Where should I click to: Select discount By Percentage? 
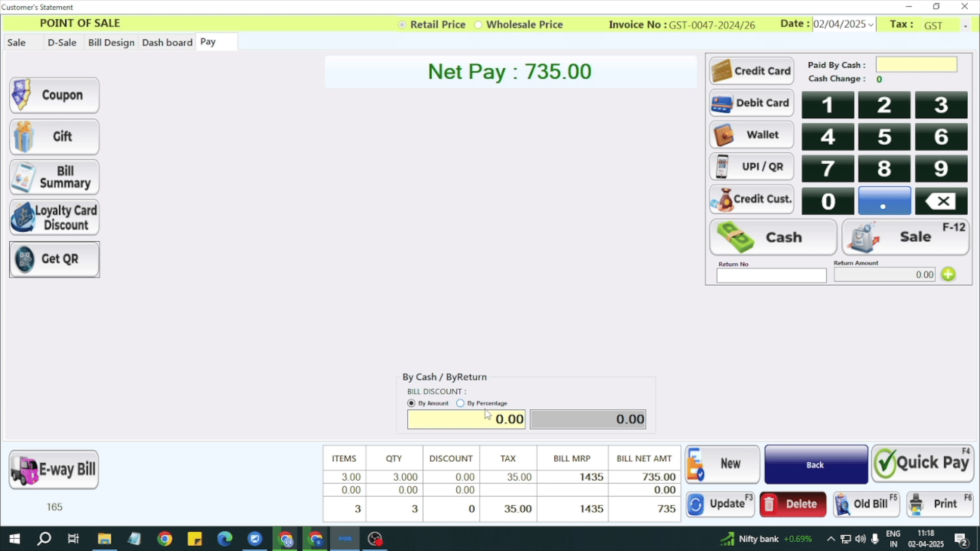pos(460,403)
